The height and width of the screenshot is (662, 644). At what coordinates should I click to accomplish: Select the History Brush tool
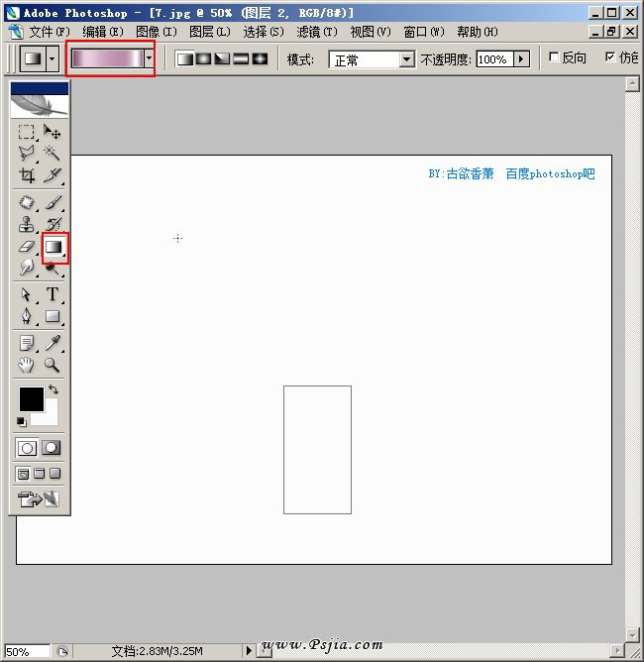(53, 224)
